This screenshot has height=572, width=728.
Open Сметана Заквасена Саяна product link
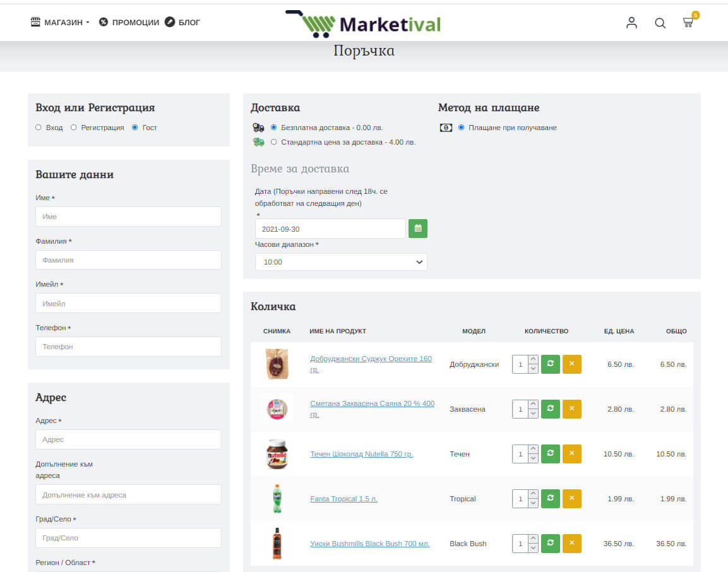click(372, 409)
